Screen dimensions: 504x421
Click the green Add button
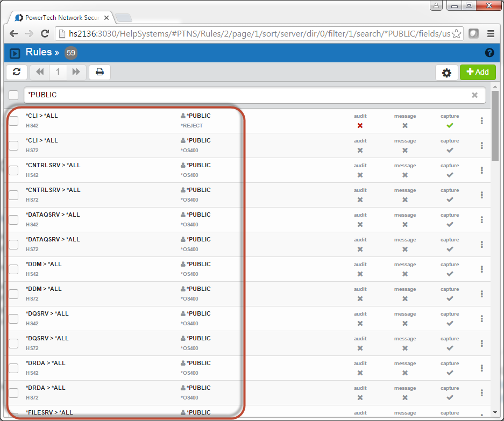pyautogui.click(x=477, y=72)
